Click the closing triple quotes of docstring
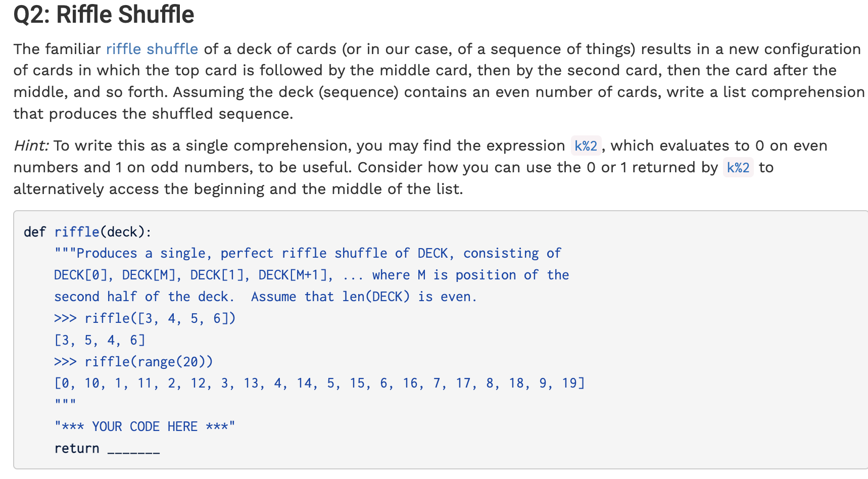The image size is (868, 479). tap(65, 403)
